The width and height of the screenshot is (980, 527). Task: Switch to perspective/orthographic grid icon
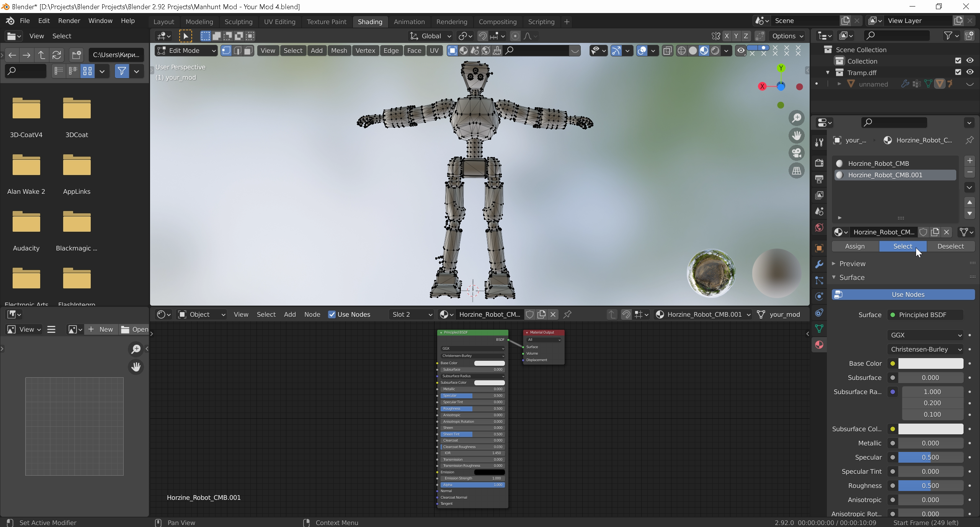(x=797, y=171)
